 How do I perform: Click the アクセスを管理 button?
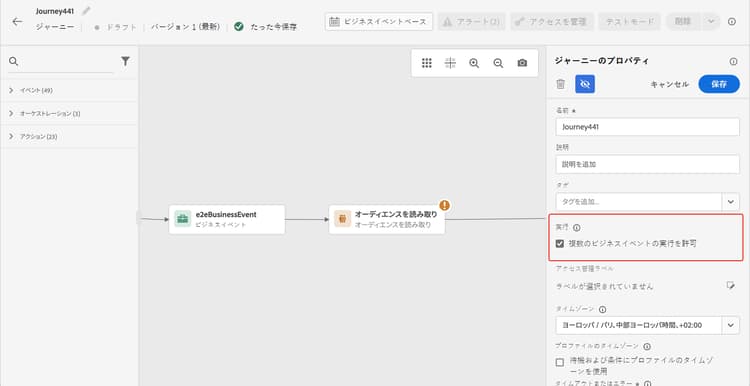(552, 22)
